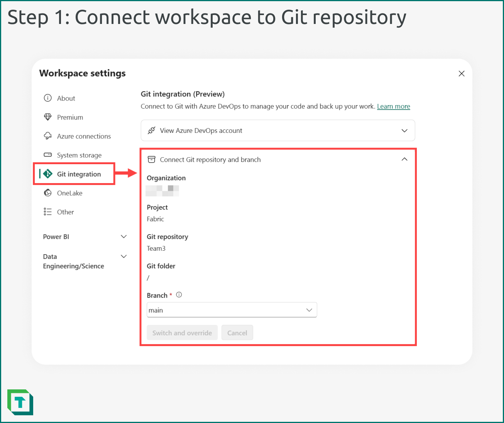The image size is (504, 423).
Task: Open the Learn more link
Action: [x=393, y=106]
